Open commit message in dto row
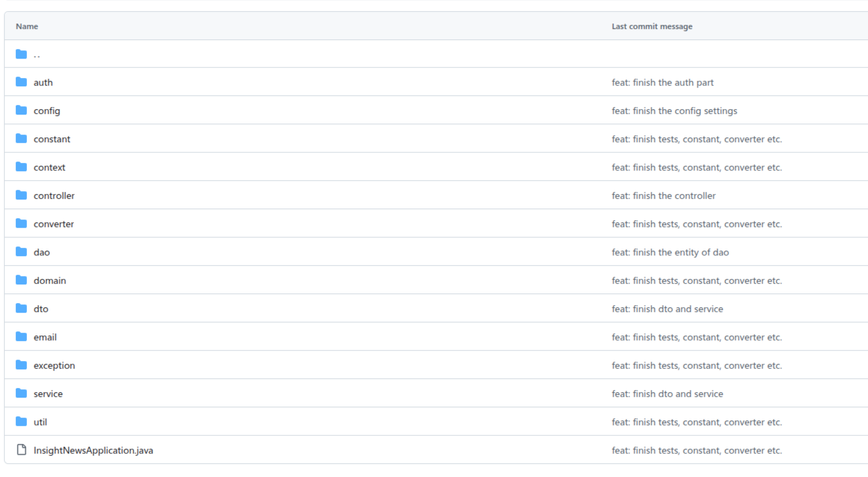The height and width of the screenshot is (477, 868). 668,309
